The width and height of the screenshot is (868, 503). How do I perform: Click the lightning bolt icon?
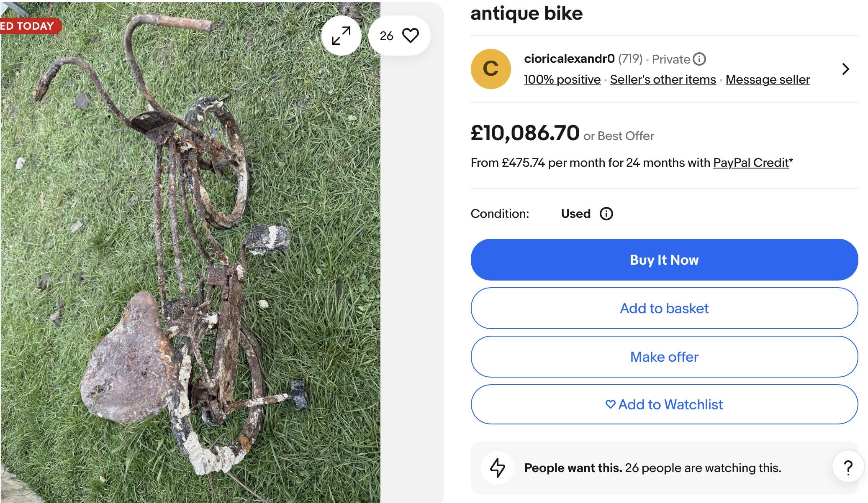(498, 467)
